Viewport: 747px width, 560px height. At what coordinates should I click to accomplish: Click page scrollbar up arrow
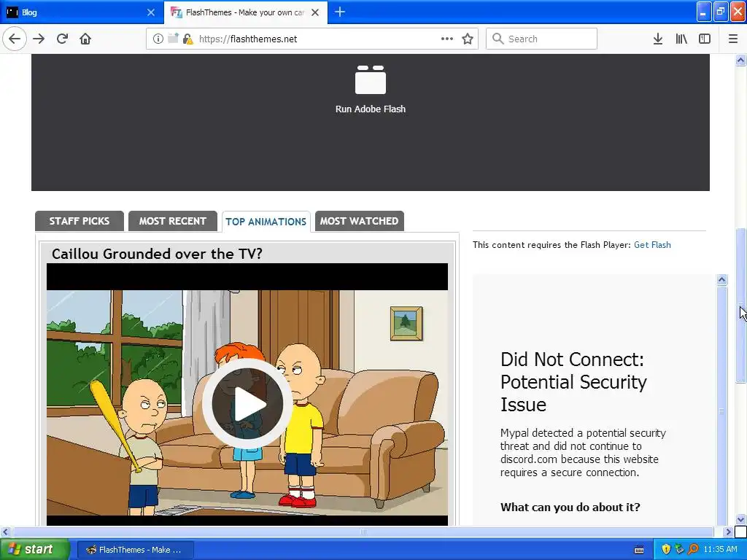[740, 60]
